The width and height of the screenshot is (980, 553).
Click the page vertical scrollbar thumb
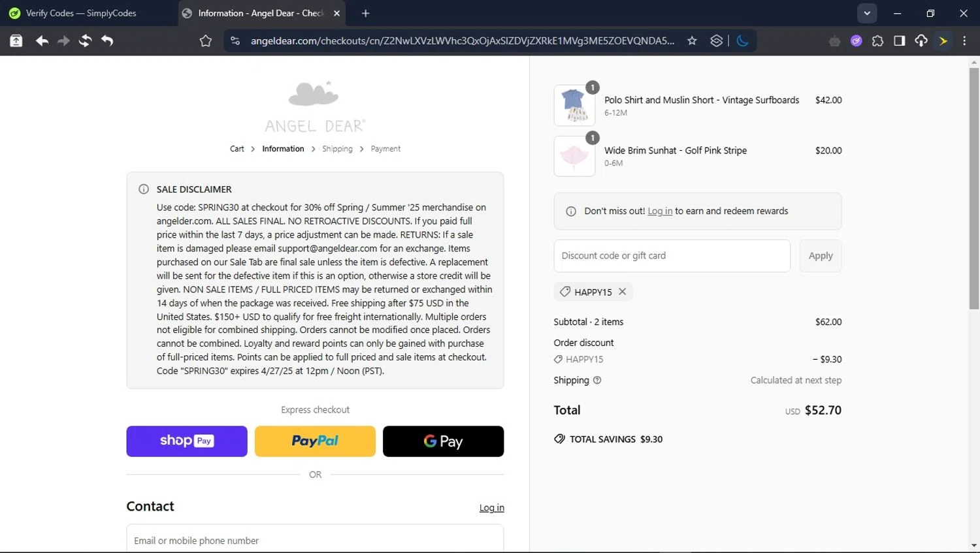pyautogui.click(x=974, y=188)
